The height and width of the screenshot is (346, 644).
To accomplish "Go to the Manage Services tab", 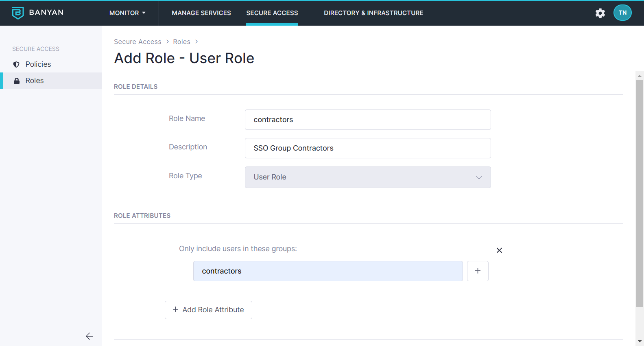I will tap(201, 13).
